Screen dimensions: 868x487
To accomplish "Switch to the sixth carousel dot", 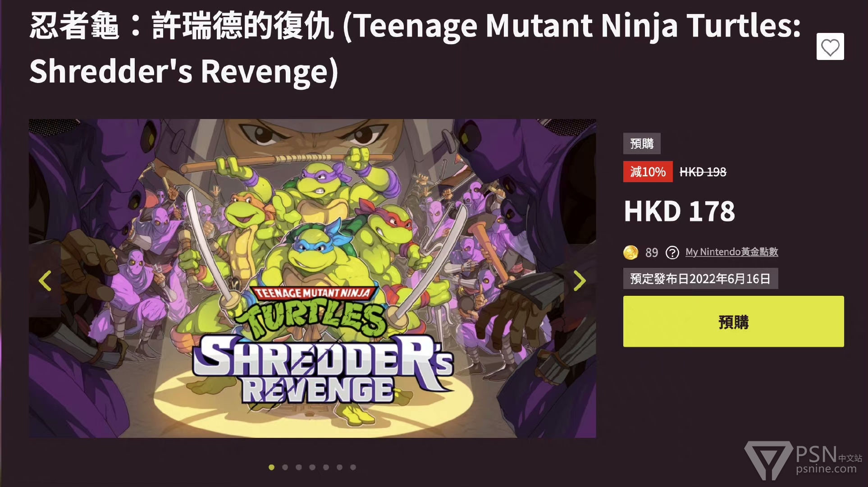I will [339, 467].
